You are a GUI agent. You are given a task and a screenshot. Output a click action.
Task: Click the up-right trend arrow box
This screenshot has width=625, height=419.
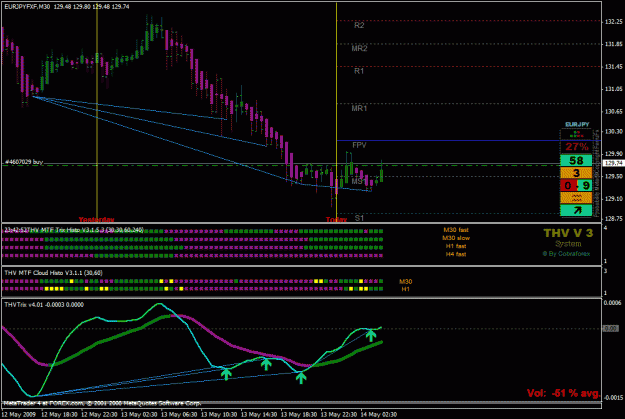point(576,210)
